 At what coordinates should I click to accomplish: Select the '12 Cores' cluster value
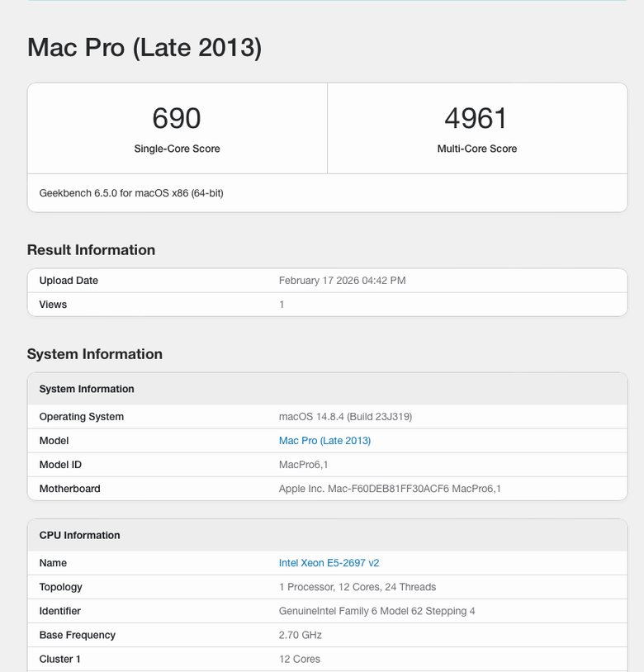point(300,659)
